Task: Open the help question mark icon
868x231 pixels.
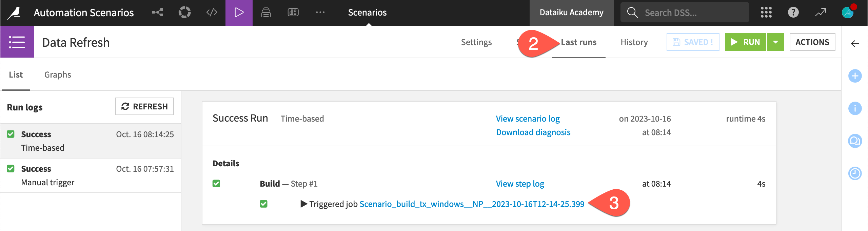Action: (x=793, y=13)
